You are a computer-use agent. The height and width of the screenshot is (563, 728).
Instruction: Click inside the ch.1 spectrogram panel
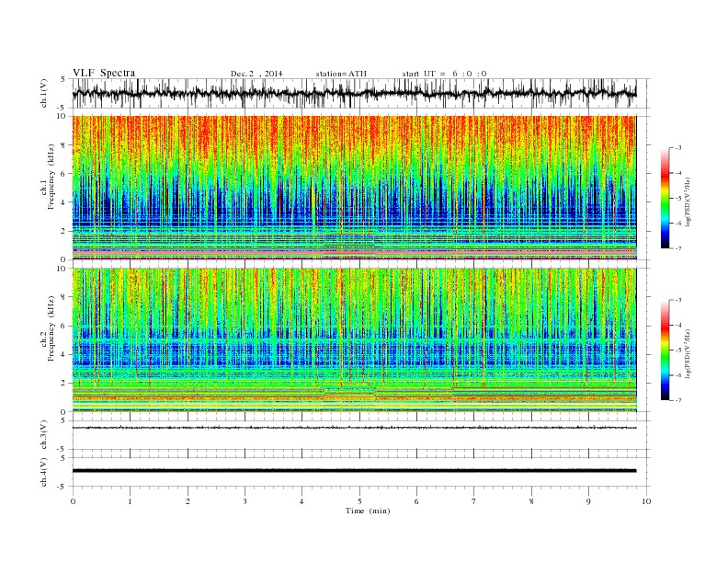pos(354,188)
